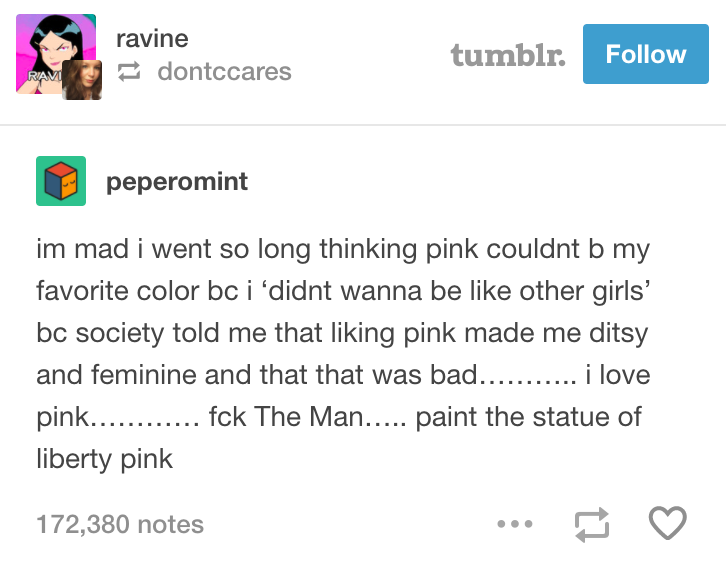Open ravine's cartoon avatar
726x567 pixels.
tap(56, 54)
